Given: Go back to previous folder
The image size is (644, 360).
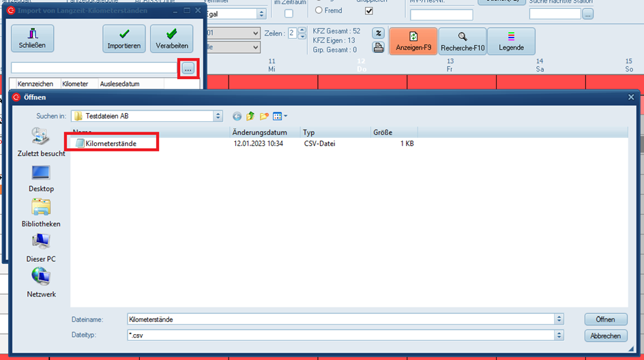Looking at the screenshot, I should [x=237, y=116].
